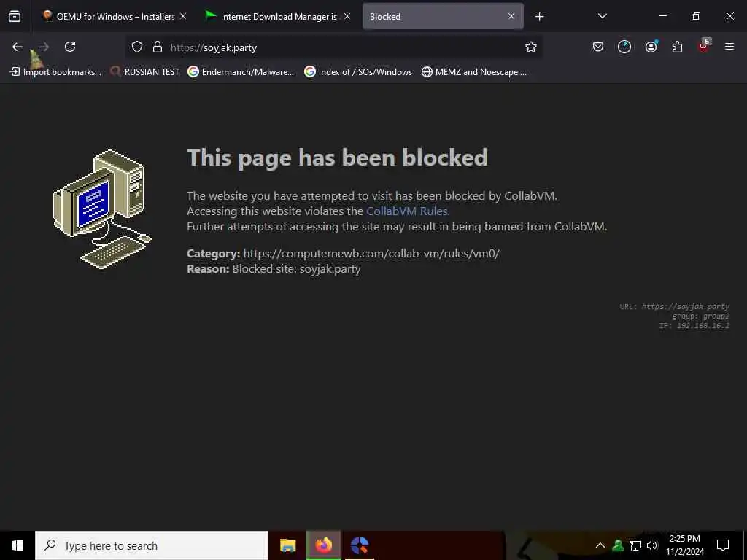The width and height of the screenshot is (747, 560).
Task: Open Firefox View recent browsing icon
Action: (15, 17)
